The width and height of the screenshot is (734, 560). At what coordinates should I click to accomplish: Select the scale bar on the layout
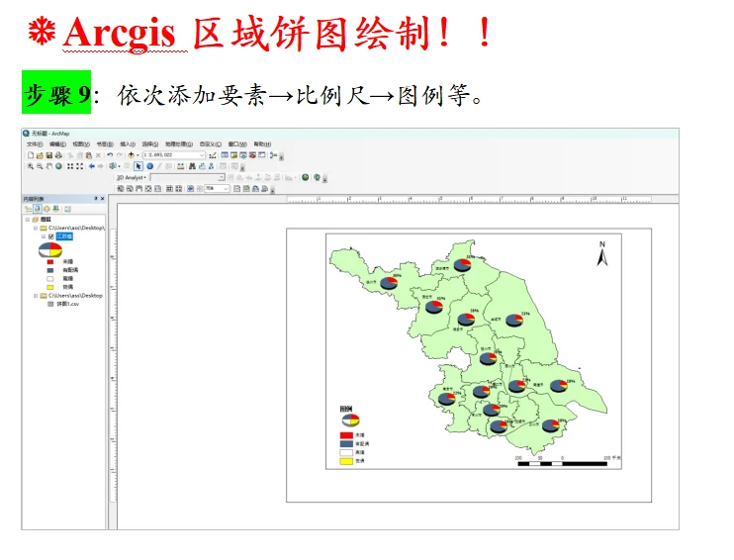coord(568,461)
